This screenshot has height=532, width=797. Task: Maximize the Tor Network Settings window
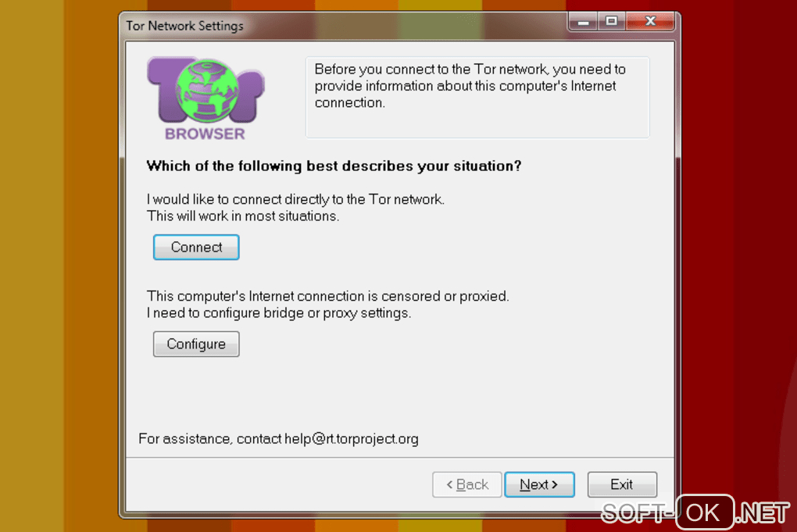click(612, 22)
